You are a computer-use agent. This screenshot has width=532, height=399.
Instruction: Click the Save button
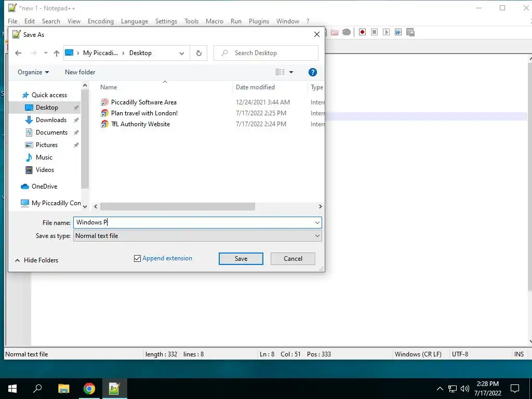pos(241,259)
